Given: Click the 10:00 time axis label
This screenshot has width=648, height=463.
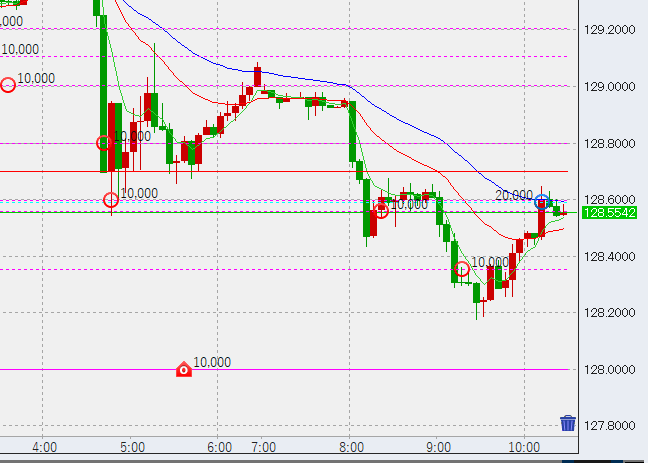Looking at the screenshot, I should [525, 447].
